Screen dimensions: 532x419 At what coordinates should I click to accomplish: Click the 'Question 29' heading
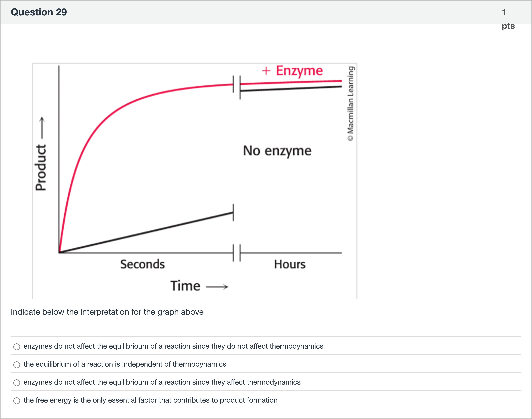point(39,12)
